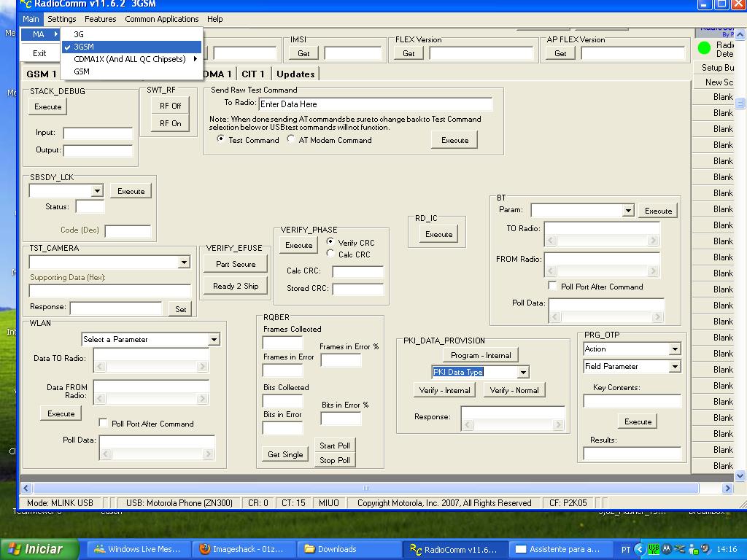This screenshot has width=747, height=560.
Task: Expand the PKI Data Type dropdown
Action: (x=523, y=372)
